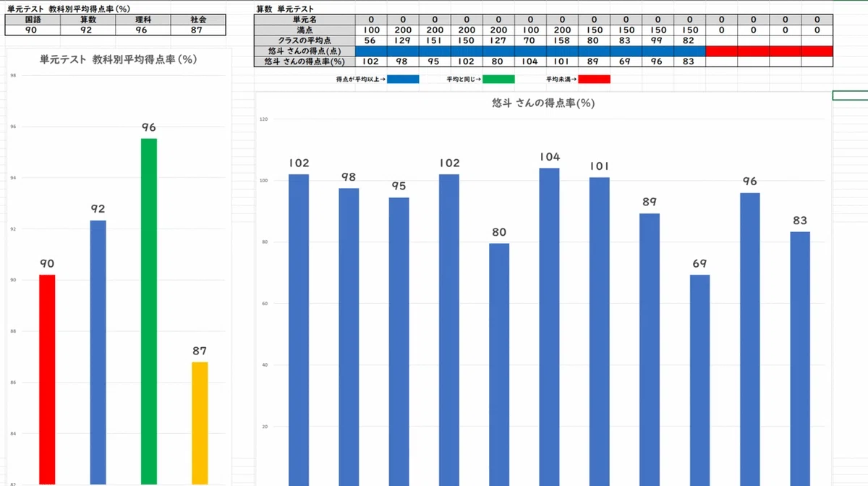Viewport: 868px width, 486px height.
Task: Select the 83 bar in 悠斗's chart
Action: point(799,359)
